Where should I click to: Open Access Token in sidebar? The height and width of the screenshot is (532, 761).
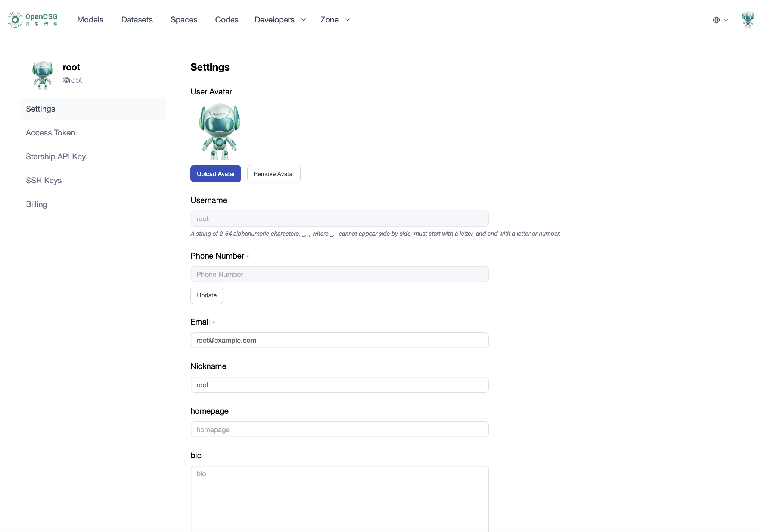[50, 133]
